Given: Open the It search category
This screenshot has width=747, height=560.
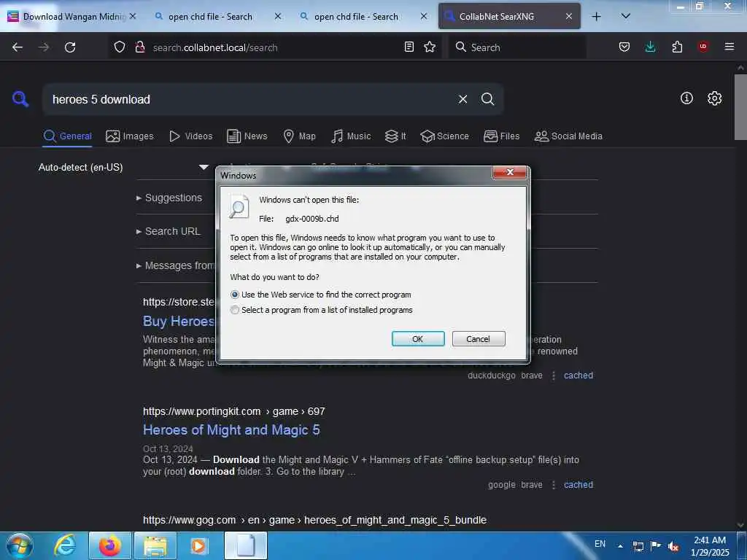Looking at the screenshot, I should (x=395, y=136).
